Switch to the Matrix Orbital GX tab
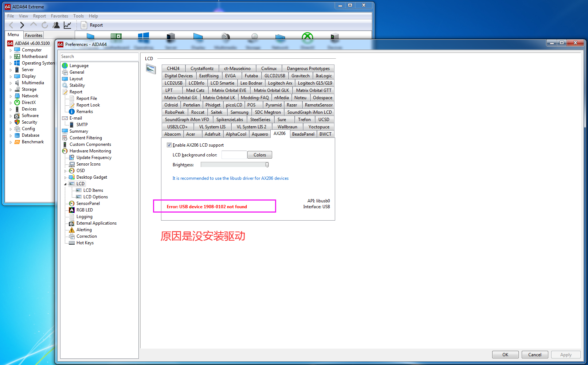 [x=180, y=98]
